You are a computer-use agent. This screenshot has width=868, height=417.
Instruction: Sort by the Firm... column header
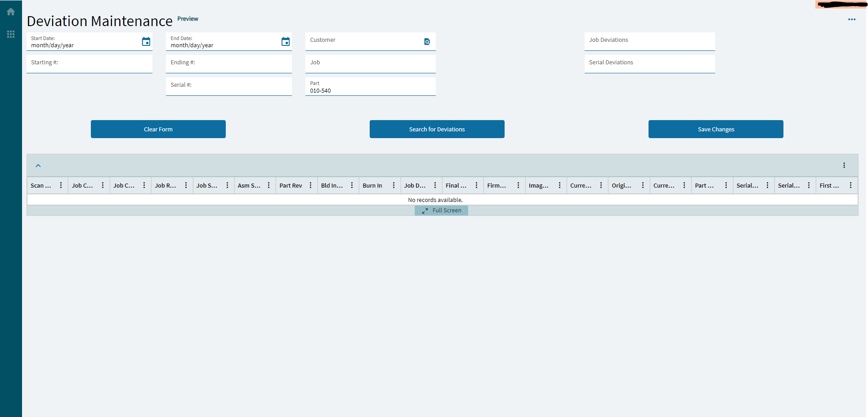pos(497,185)
